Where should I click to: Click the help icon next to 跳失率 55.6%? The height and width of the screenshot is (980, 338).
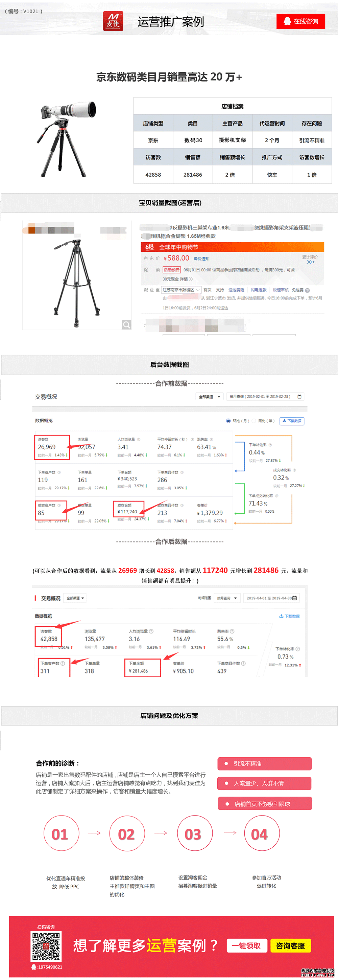(232, 631)
